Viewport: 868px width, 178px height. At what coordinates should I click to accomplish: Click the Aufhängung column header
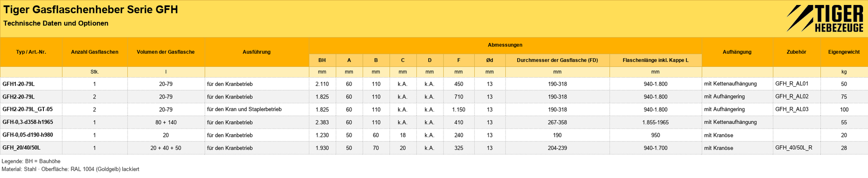(x=737, y=52)
